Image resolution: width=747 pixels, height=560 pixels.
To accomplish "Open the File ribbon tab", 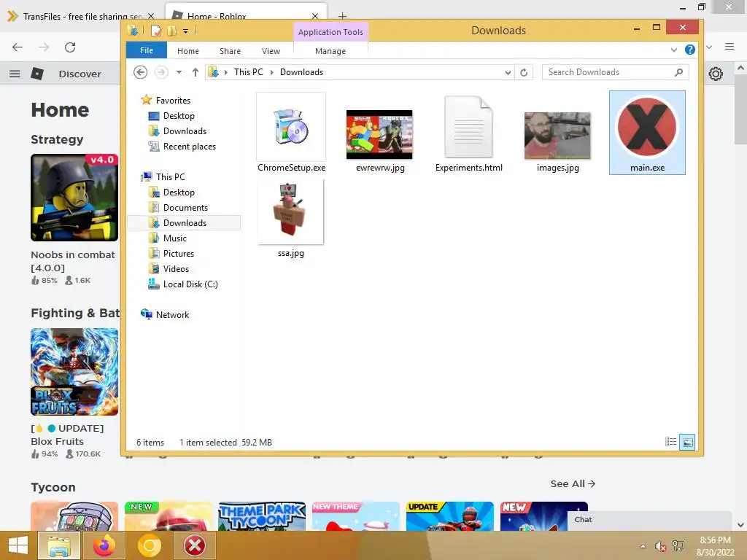I will (146, 50).
